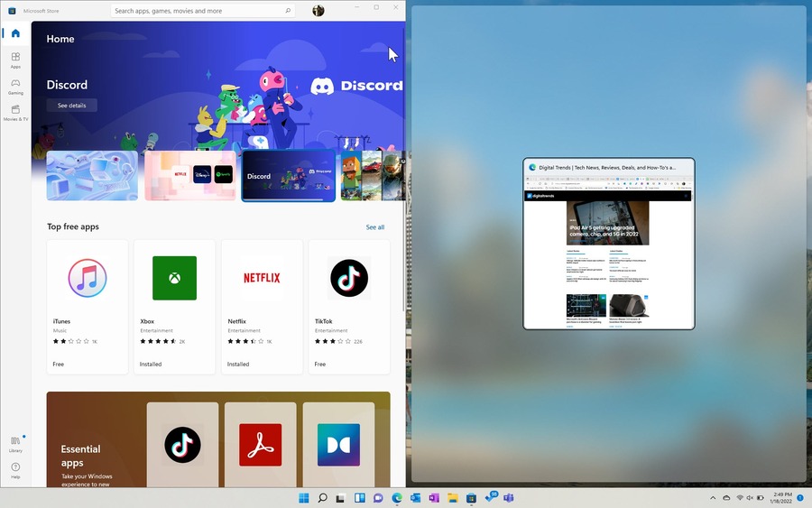Screen dimensions: 812x508
Task: Click the battery tray icon
Action: coord(761,498)
